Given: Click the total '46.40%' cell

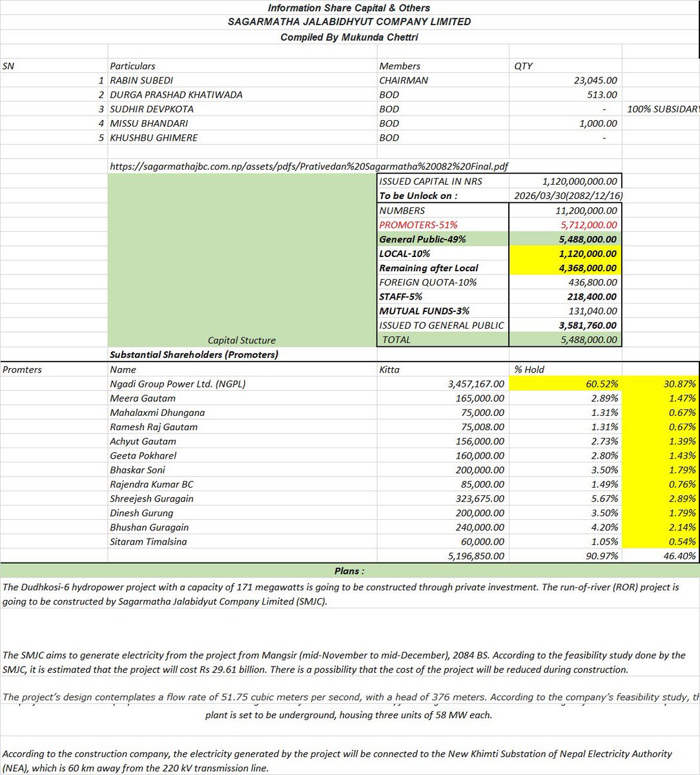Looking at the screenshot, I should [x=661, y=555].
